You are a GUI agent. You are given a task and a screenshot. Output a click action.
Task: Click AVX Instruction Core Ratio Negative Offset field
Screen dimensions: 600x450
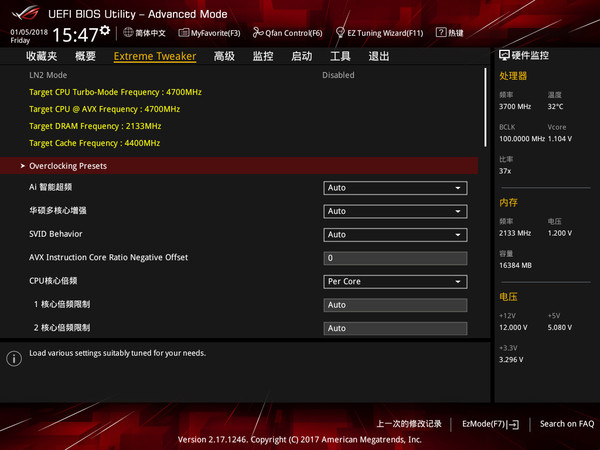pos(395,258)
